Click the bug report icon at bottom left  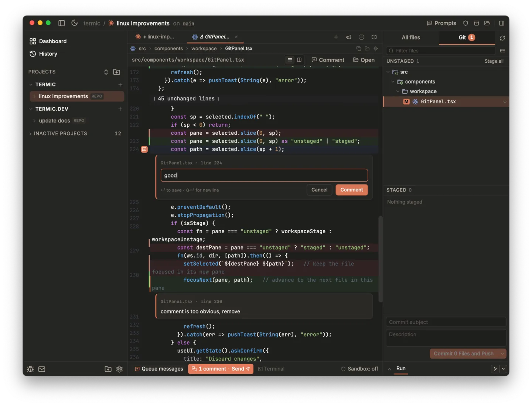(30, 369)
